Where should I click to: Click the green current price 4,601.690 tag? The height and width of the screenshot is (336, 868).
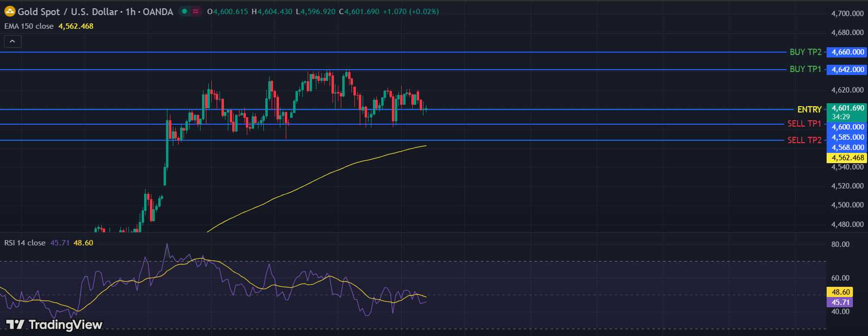pyautogui.click(x=847, y=108)
